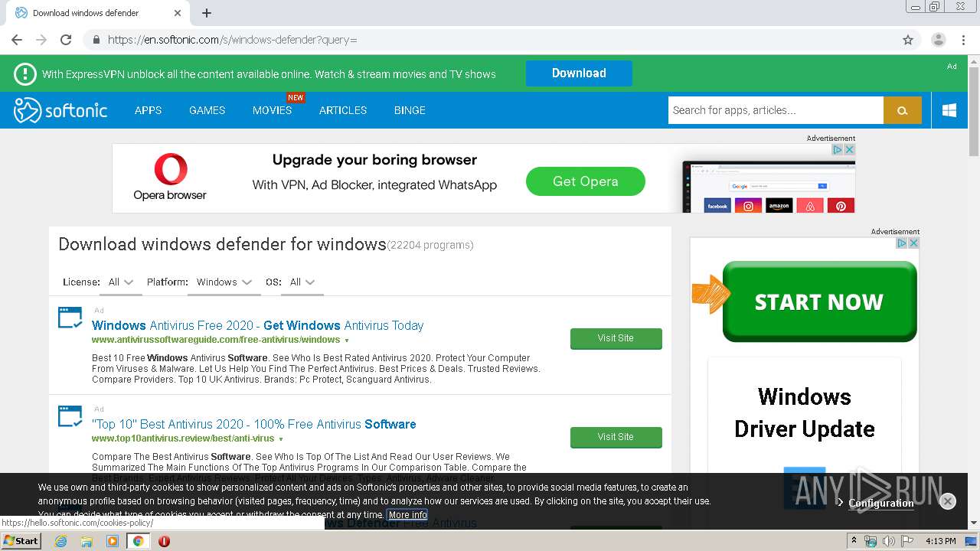Click the Softonic logo

[x=60, y=110]
